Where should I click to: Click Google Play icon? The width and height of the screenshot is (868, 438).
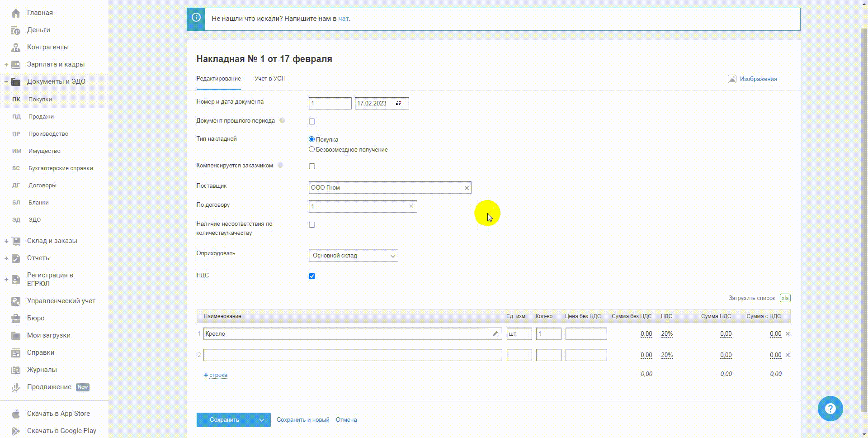[16, 431]
